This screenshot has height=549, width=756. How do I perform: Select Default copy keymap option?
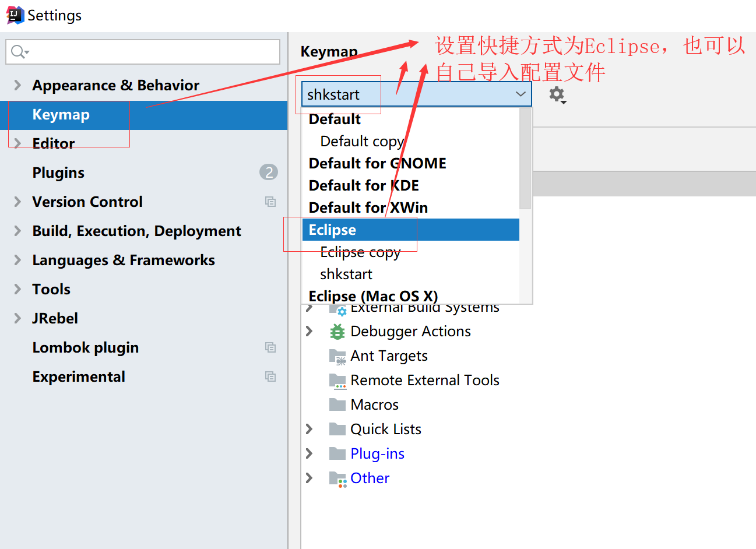[411, 141]
